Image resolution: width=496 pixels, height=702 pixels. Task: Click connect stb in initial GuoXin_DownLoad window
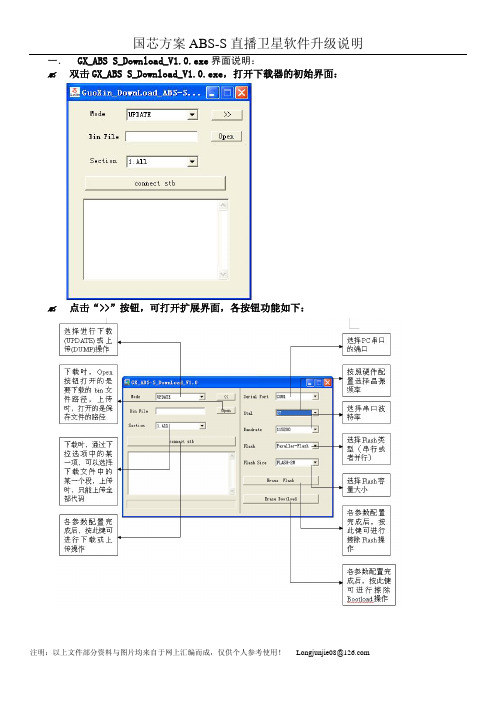[x=155, y=183]
